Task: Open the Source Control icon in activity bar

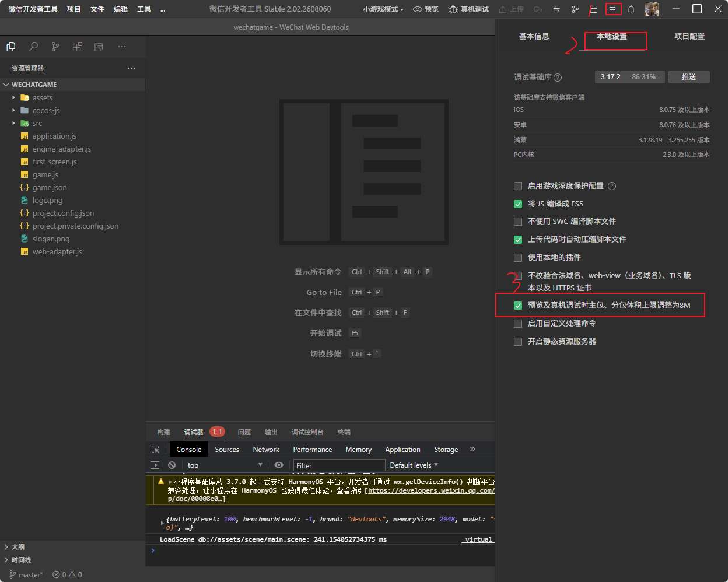Action: (55, 47)
